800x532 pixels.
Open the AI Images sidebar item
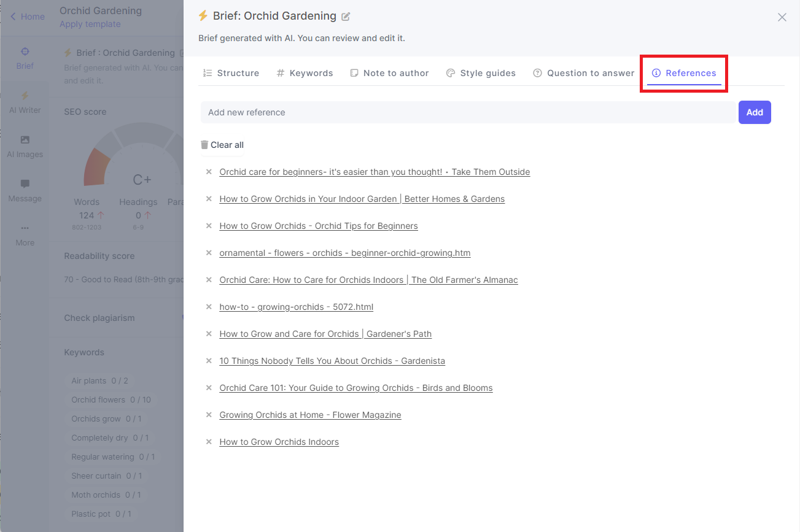[25, 147]
